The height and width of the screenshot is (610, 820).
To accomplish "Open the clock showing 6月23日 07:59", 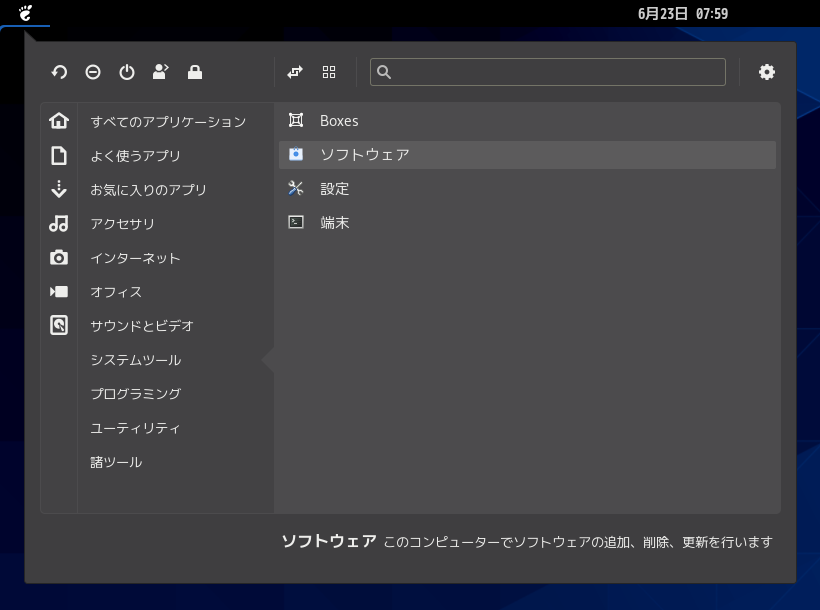I will tap(682, 14).
